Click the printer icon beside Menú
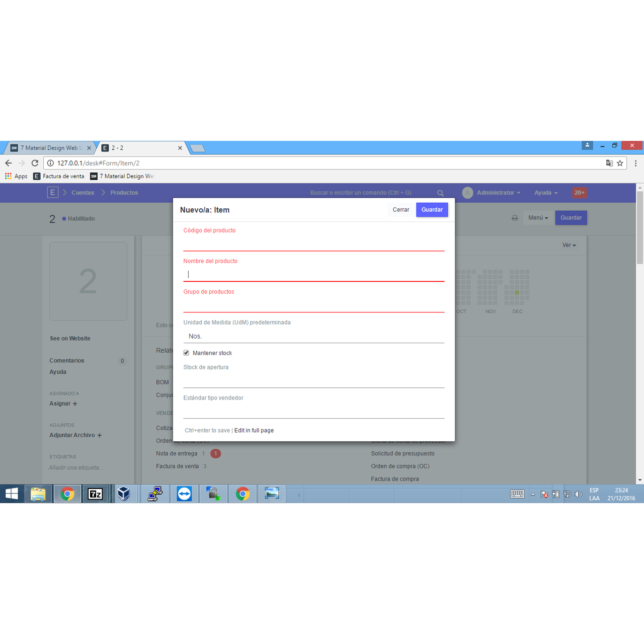 515,218
